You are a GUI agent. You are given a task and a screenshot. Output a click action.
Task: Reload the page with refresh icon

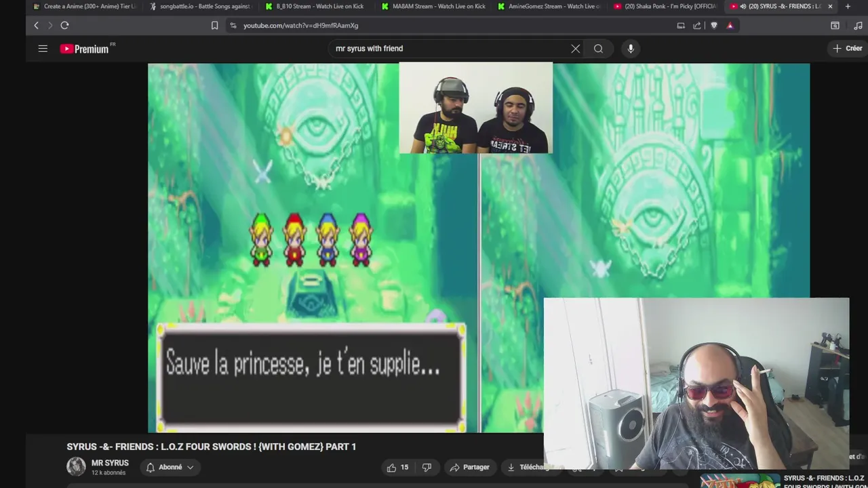point(64,25)
